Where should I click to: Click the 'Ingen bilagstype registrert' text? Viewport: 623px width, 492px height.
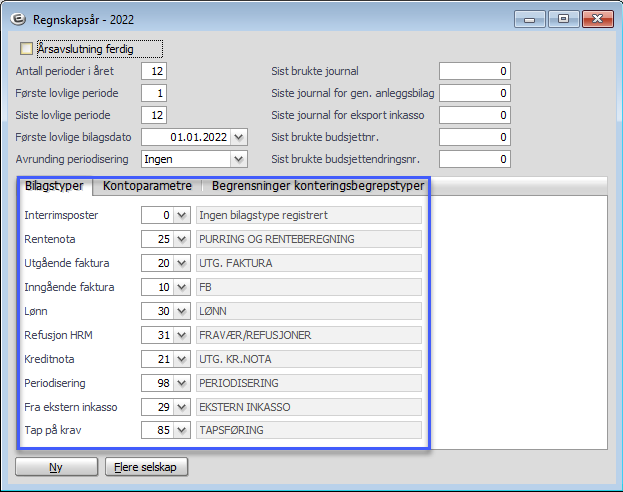click(263, 215)
